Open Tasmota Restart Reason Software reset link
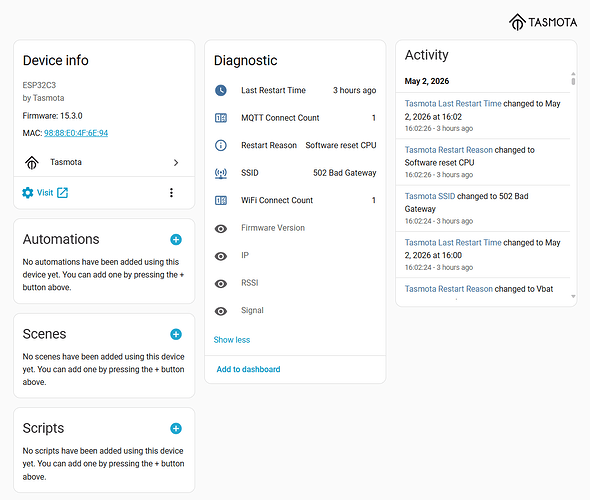The image size is (590, 500). (449, 150)
